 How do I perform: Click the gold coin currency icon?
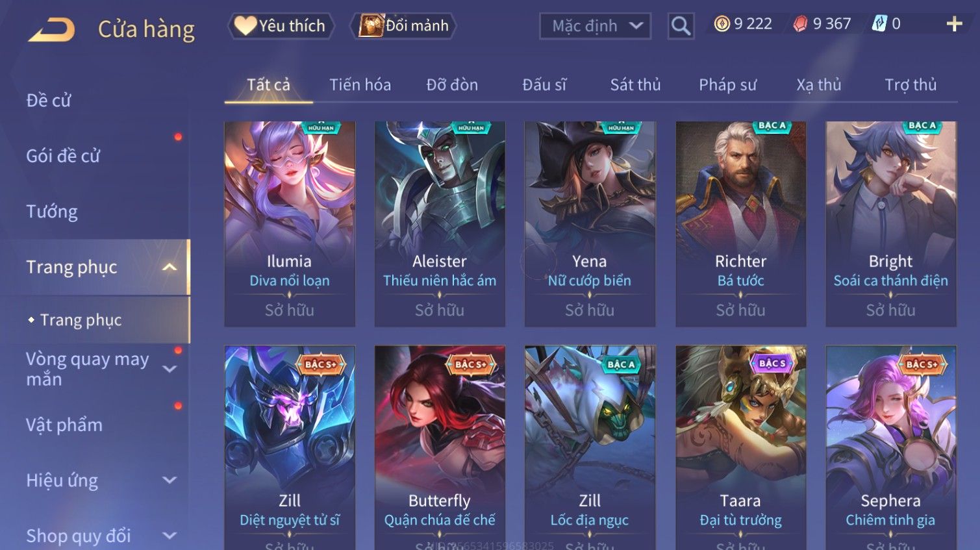click(x=722, y=24)
